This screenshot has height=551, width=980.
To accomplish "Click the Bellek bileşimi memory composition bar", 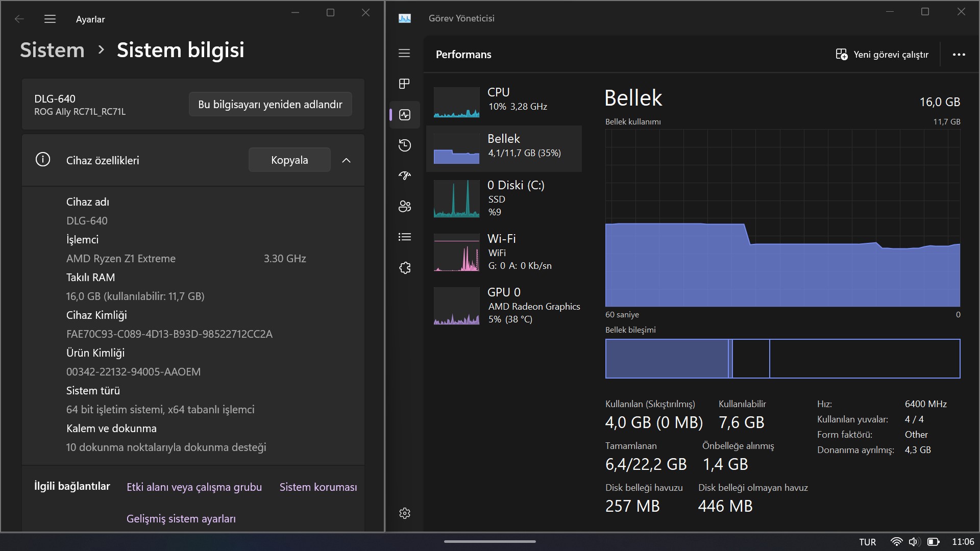I will [782, 359].
